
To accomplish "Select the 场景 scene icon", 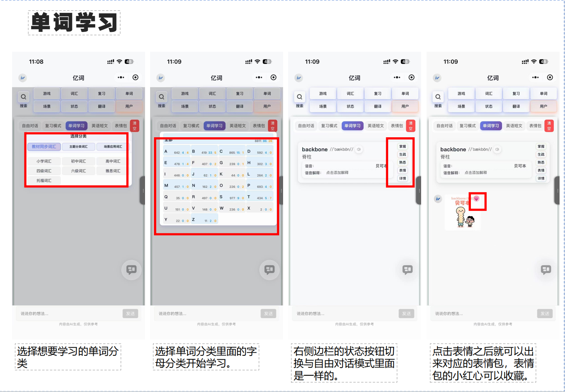I will point(47,106).
